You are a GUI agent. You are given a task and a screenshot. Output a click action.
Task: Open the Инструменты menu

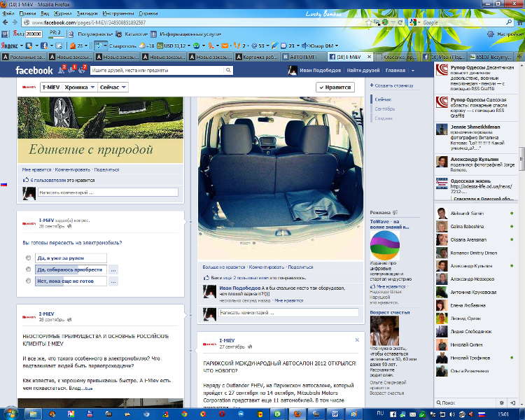click(118, 13)
